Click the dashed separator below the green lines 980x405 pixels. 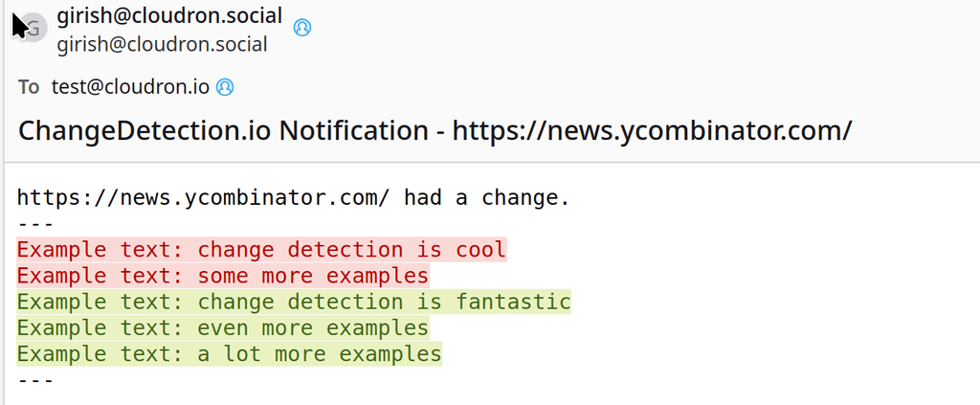click(35, 379)
